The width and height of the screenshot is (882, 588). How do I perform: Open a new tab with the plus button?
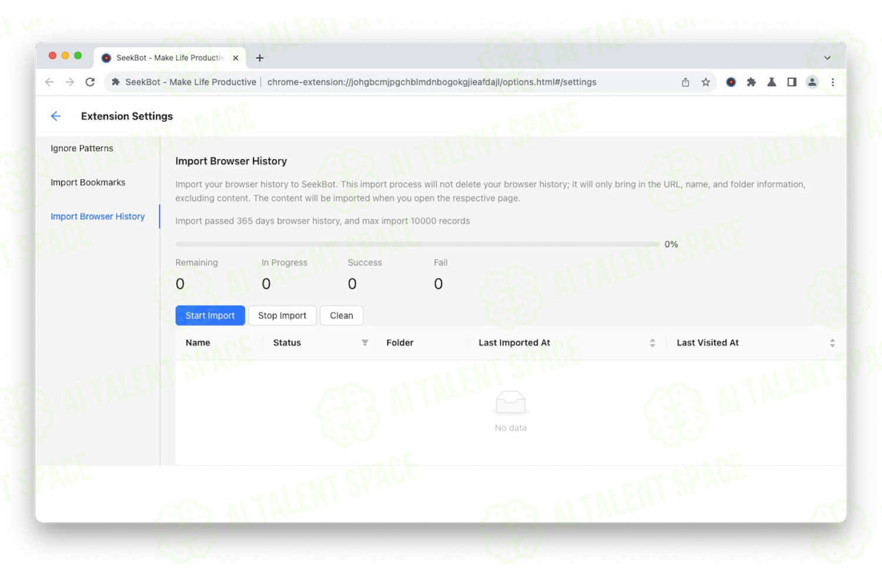pos(260,58)
